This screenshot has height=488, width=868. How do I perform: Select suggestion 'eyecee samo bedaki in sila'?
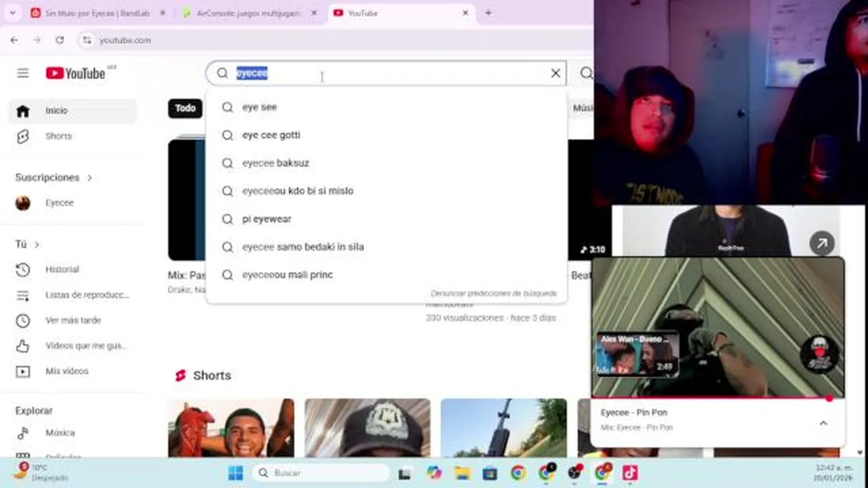387,247
